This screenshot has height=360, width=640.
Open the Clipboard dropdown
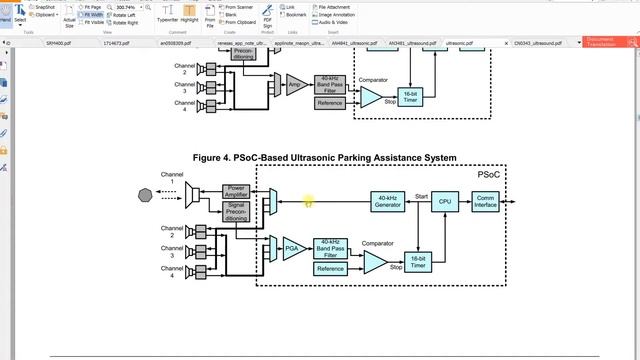[x=43, y=15]
